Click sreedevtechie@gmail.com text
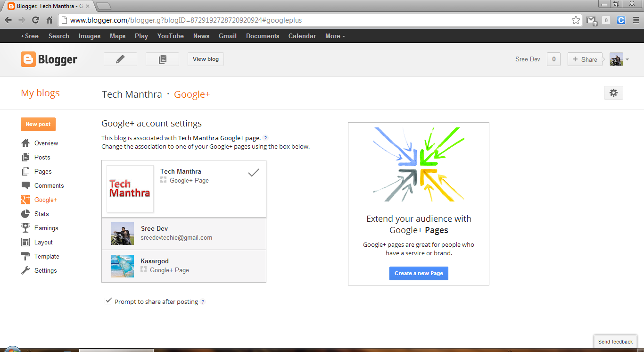 [176, 238]
